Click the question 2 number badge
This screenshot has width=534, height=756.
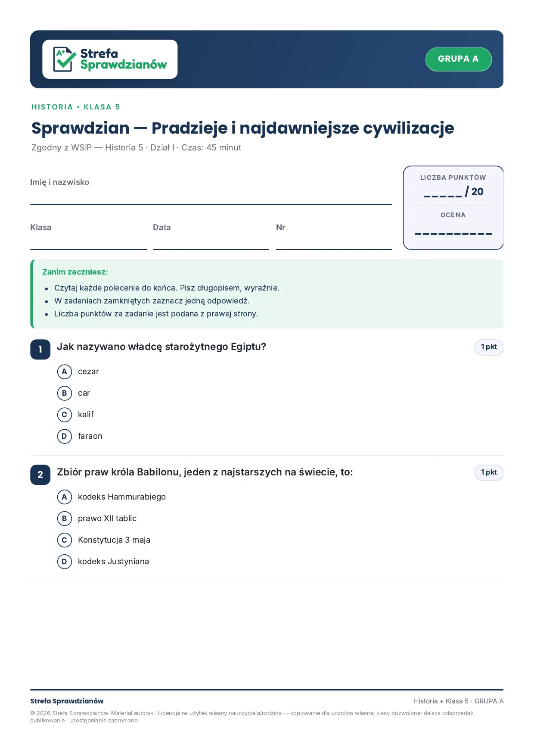(x=40, y=475)
